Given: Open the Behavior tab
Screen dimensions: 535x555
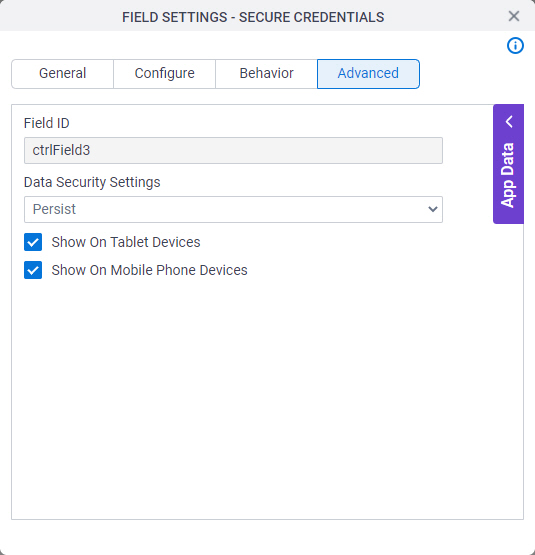Looking at the screenshot, I should click(266, 74).
